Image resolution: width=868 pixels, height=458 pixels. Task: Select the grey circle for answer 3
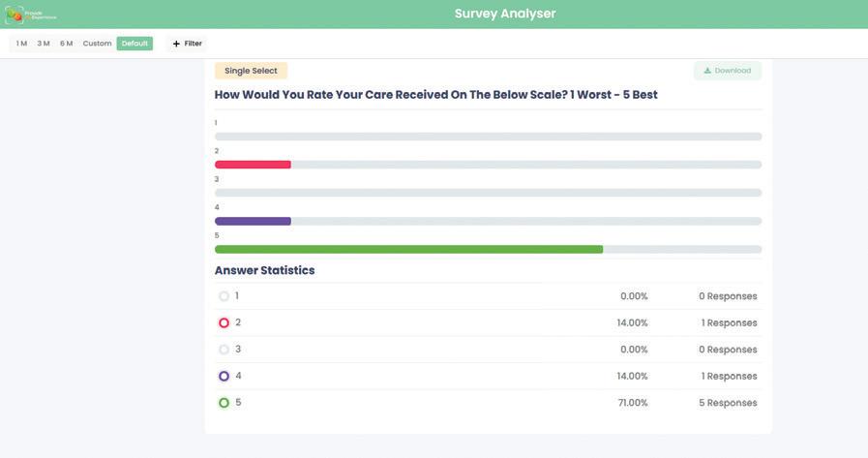click(224, 350)
